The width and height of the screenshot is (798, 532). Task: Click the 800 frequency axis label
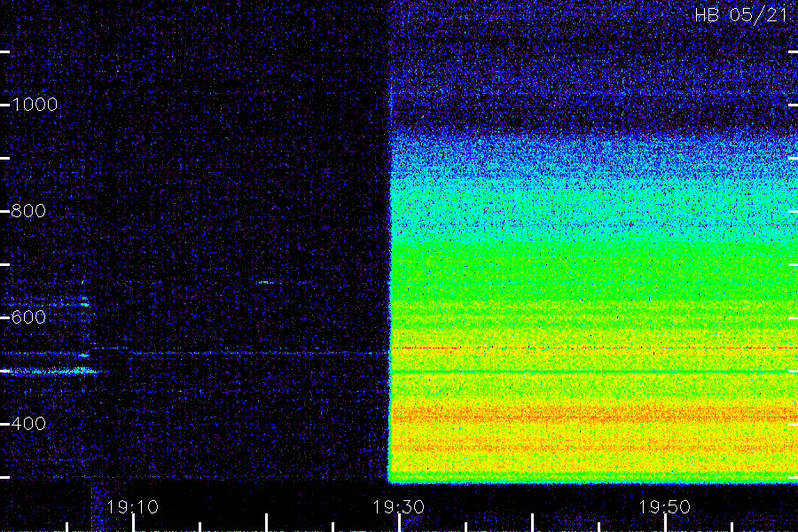(28, 211)
